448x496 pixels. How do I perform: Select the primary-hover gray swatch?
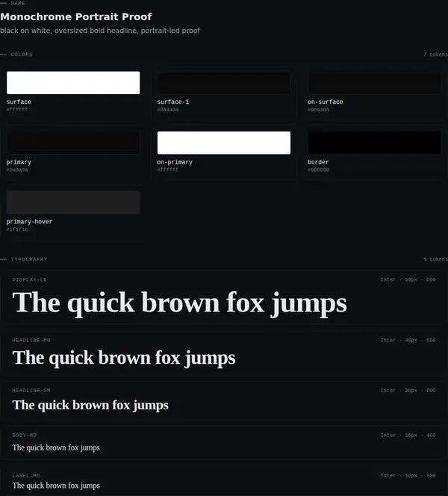pyautogui.click(x=73, y=202)
